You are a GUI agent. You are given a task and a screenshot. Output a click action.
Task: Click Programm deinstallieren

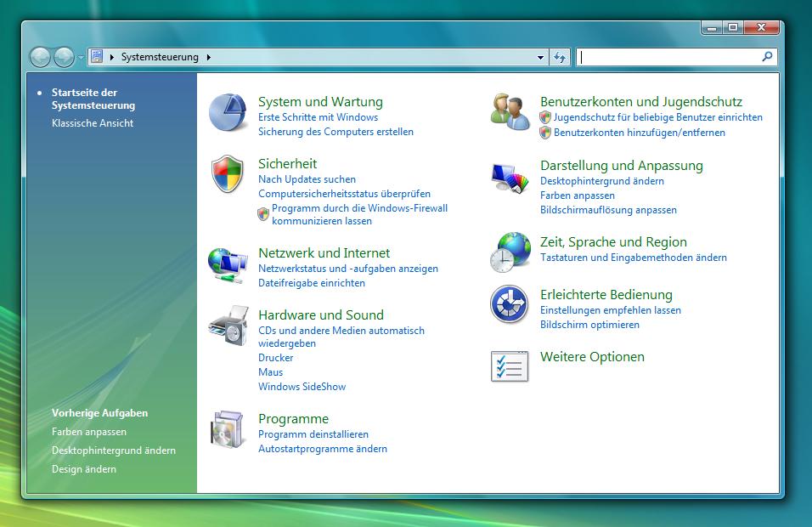tap(313, 434)
